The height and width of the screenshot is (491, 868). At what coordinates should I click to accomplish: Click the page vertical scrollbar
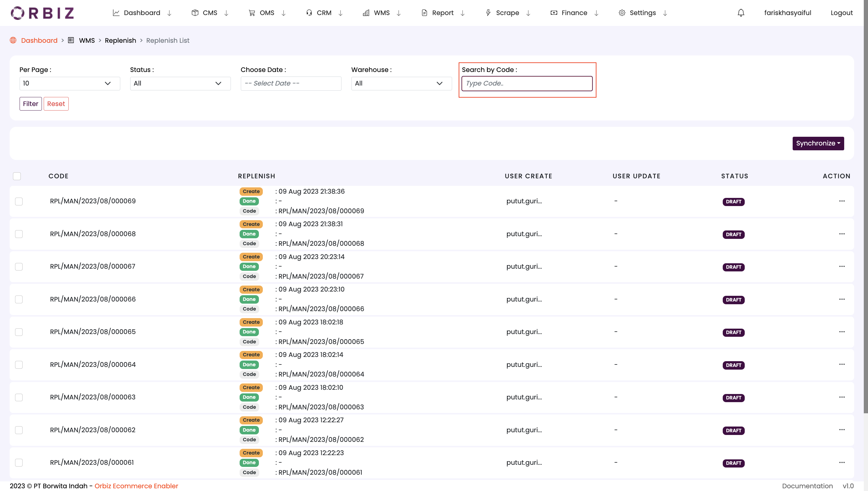865,207
